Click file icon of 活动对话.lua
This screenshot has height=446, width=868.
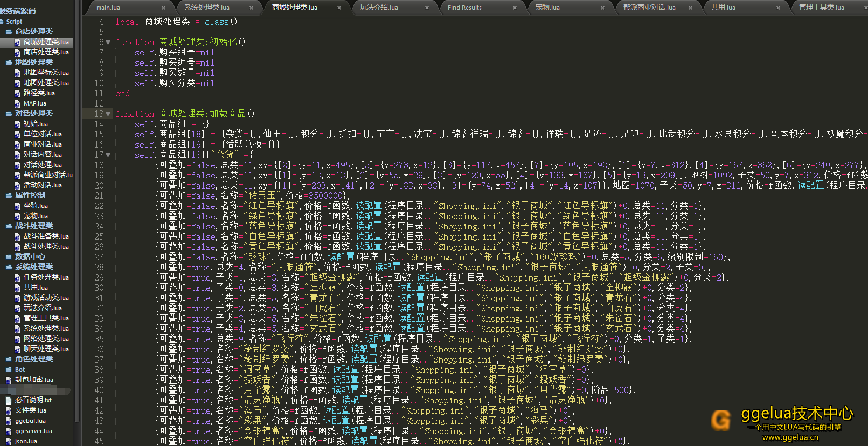(x=17, y=185)
